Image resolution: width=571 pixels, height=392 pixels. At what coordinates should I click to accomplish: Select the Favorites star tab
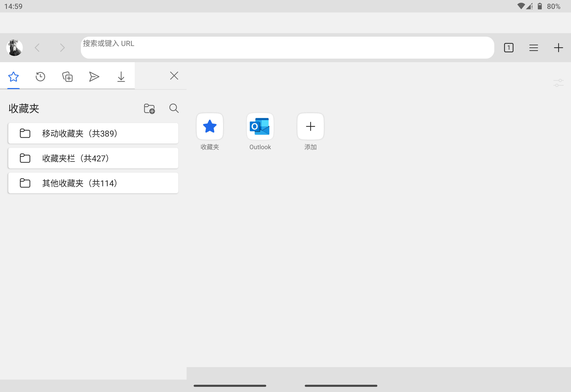[x=13, y=77]
